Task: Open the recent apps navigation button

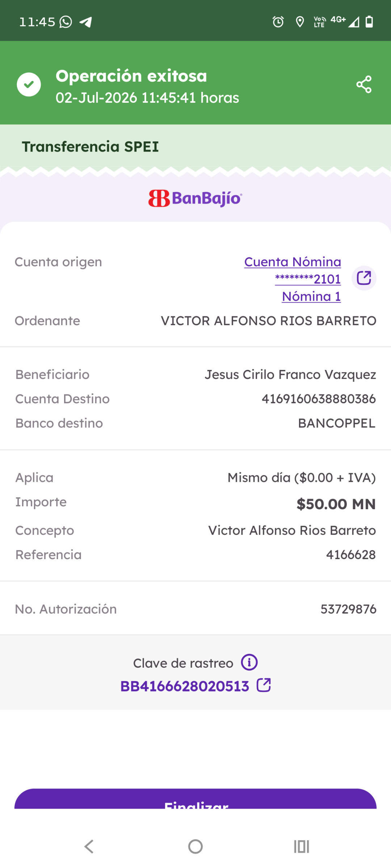Action: [x=301, y=846]
